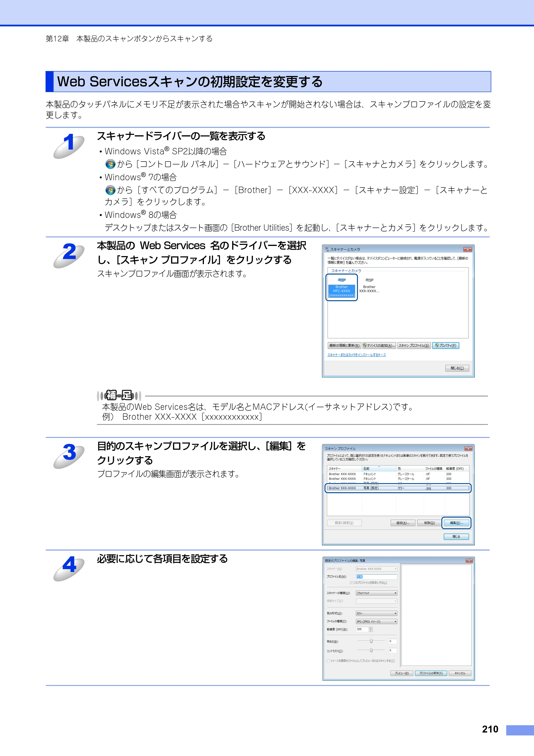Select the second Brother XXX-XXXX... scanner icon
Image resolution: width=534 pixels, height=756 pixels.
coord(369,285)
